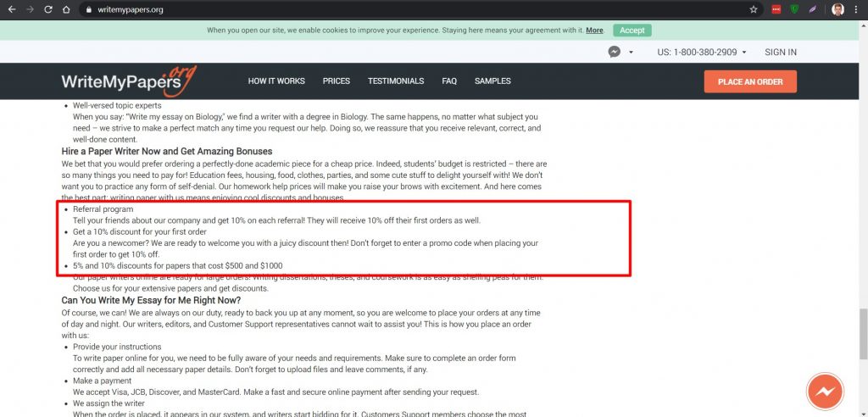Expand the US phone number dropdown
This screenshot has height=417, width=868.
coord(702,52)
